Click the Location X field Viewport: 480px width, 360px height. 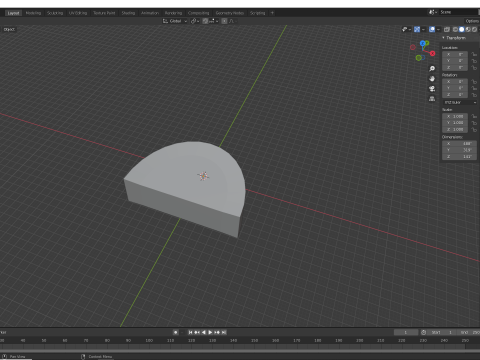pyautogui.click(x=455, y=54)
